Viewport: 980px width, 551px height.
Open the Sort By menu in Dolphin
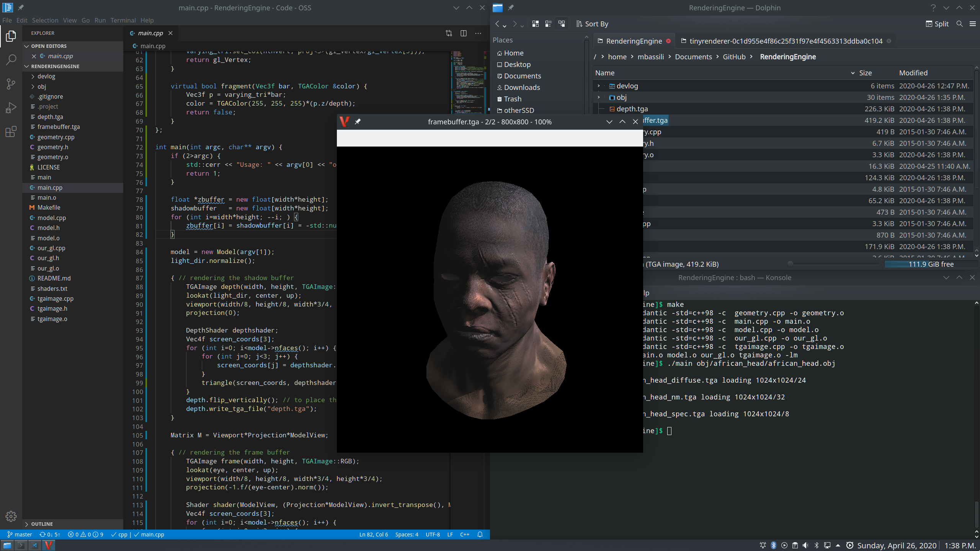pyautogui.click(x=592, y=24)
